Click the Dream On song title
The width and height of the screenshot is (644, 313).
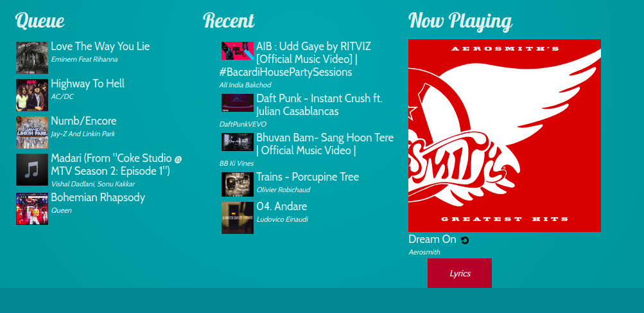pyautogui.click(x=432, y=239)
